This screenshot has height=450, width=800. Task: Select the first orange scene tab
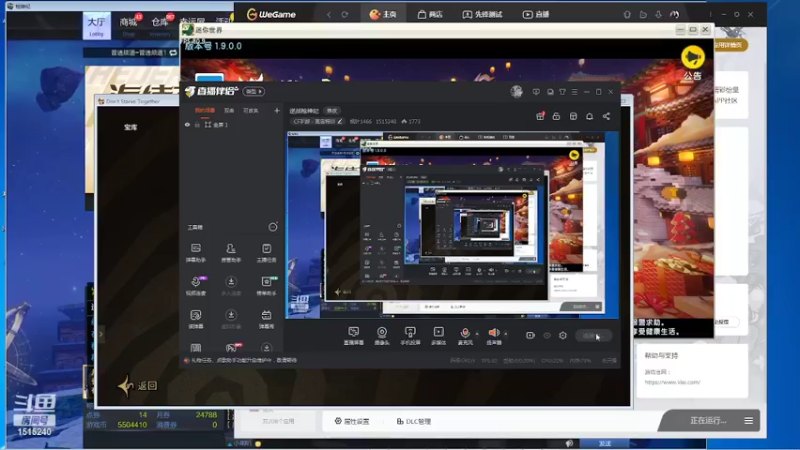pyautogui.click(x=205, y=111)
